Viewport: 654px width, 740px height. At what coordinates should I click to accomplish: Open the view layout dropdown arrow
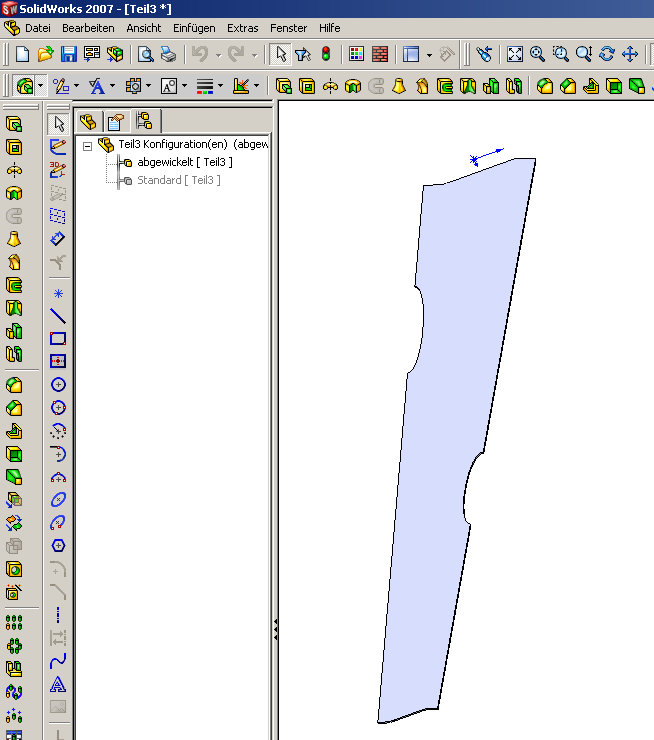coord(429,55)
